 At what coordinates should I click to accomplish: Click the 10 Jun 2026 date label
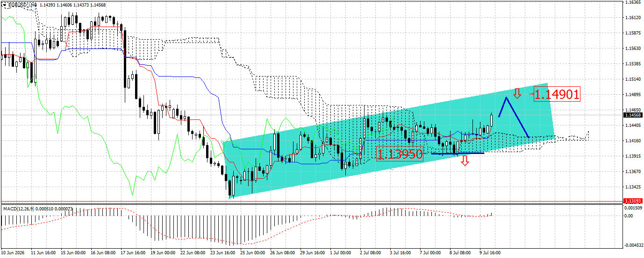pos(13,253)
